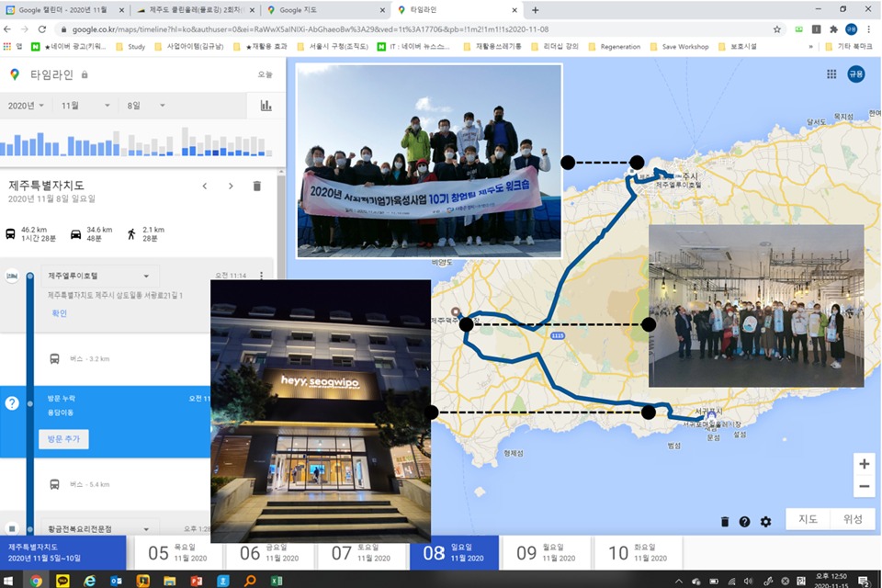Open Google account avatar on the map
This screenshot has height=588, width=882.
[x=856, y=74]
